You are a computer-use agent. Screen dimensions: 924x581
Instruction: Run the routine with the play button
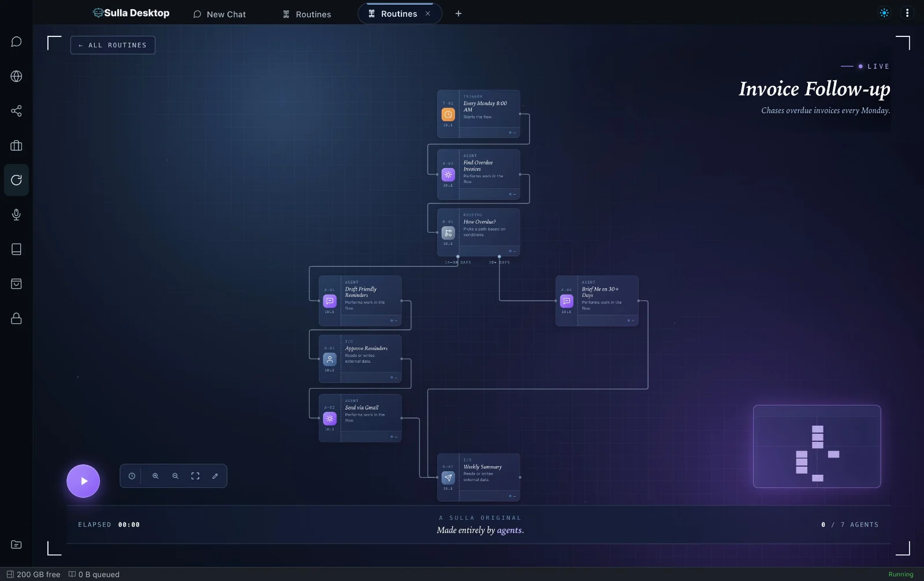coord(83,481)
